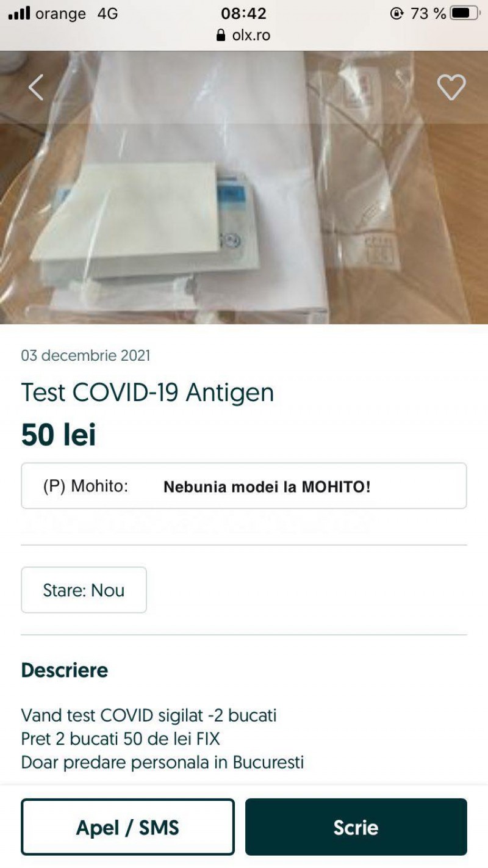Screen dimensions: 488x868
Task: Call seller via Apel / SMS button
Action: 127,827
